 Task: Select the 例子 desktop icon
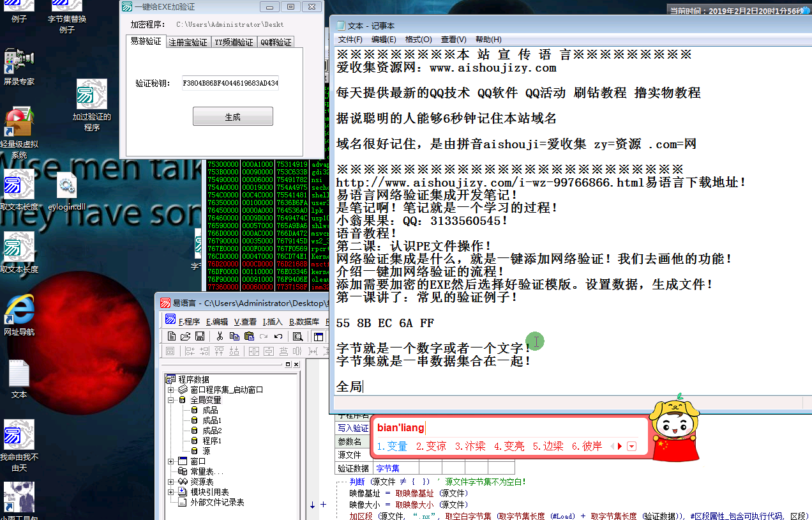pos(19,13)
